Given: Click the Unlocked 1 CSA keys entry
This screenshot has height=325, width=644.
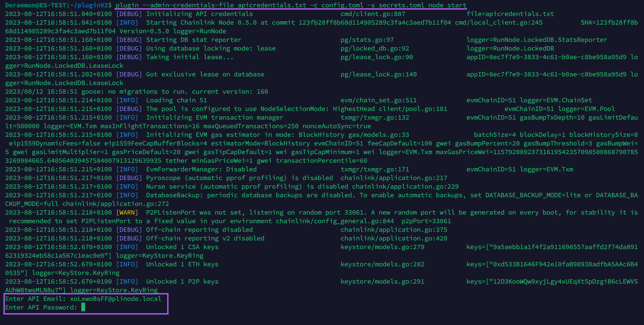Looking at the screenshot, I should point(182,247).
